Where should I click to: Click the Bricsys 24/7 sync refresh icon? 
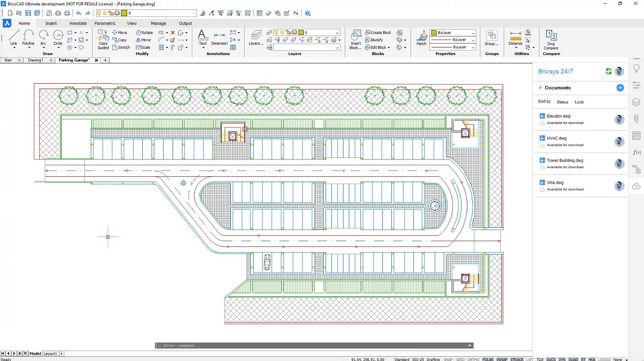(x=608, y=71)
